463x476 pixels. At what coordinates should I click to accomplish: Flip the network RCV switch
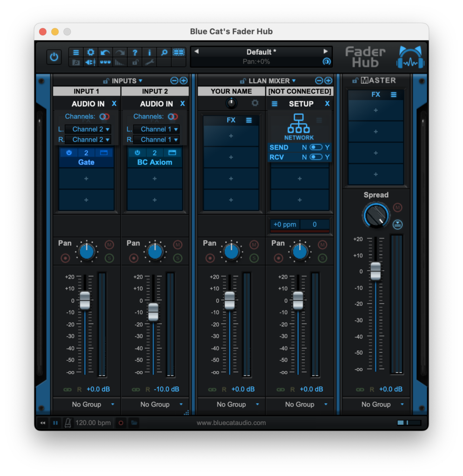click(316, 157)
